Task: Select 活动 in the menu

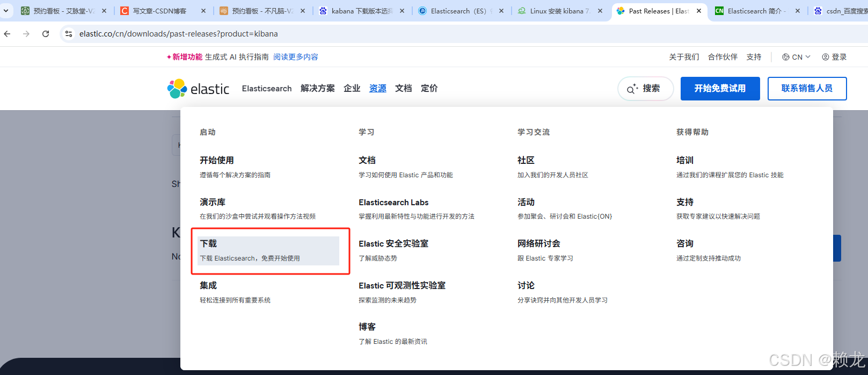Action: [526, 202]
